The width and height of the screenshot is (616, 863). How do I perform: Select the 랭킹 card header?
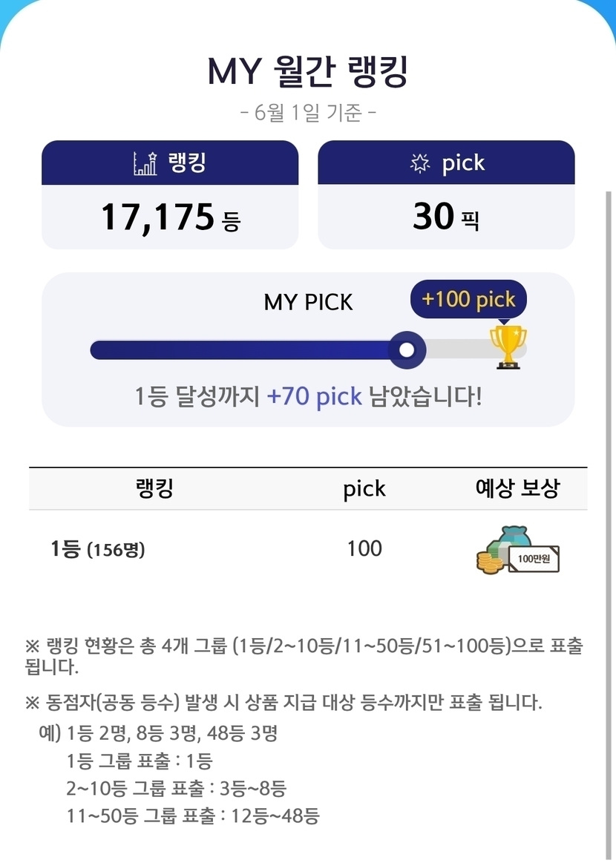pos(170,163)
